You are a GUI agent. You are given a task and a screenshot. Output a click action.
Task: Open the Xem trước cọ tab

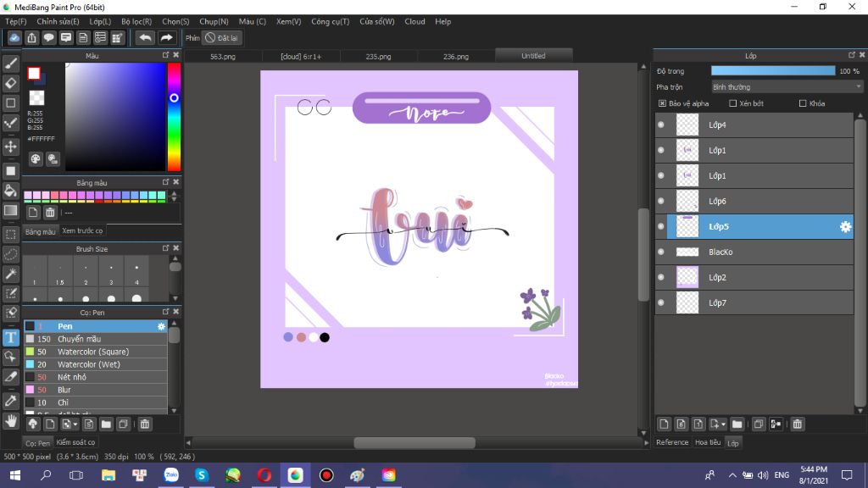[x=82, y=230]
